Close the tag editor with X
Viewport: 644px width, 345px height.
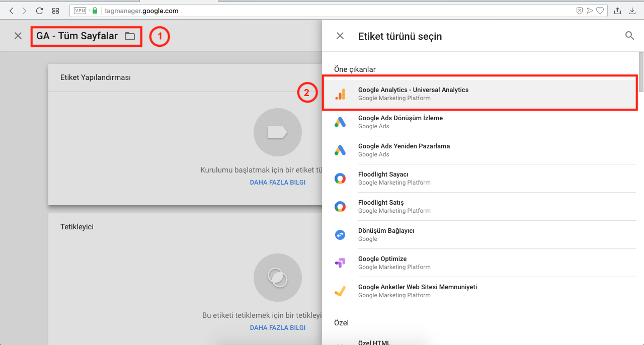coord(18,36)
